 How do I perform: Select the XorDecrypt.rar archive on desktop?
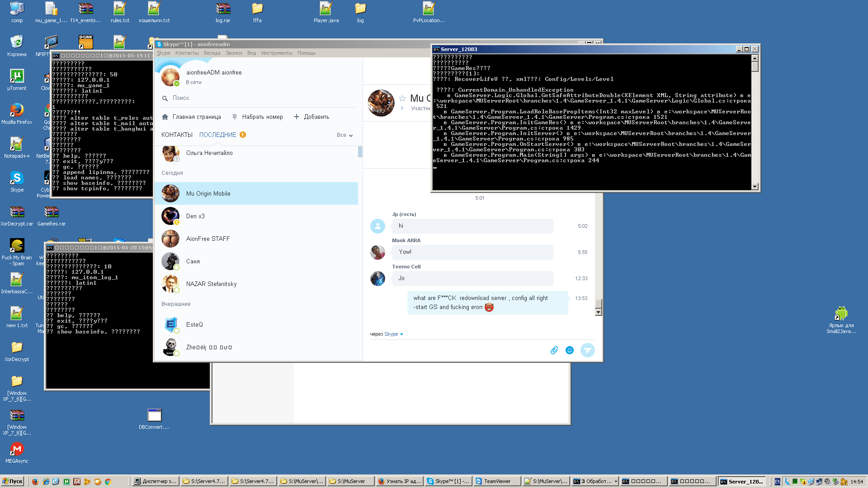[17, 215]
